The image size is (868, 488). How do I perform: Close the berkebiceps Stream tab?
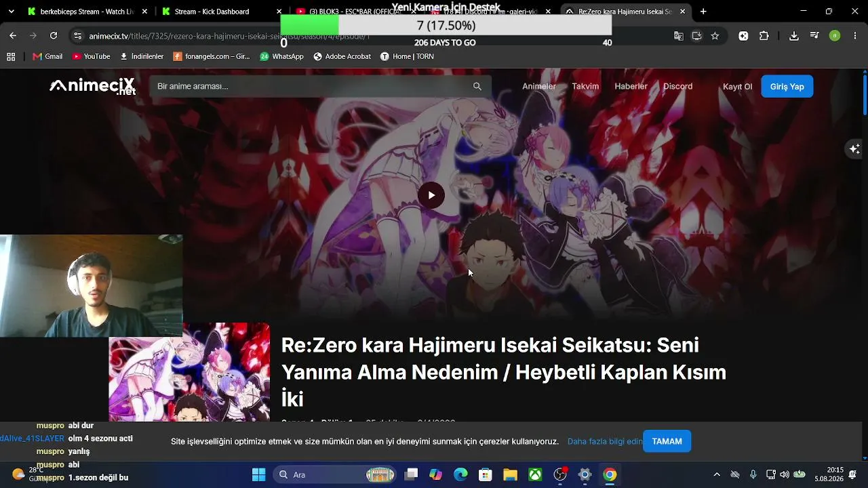pos(144,12)
